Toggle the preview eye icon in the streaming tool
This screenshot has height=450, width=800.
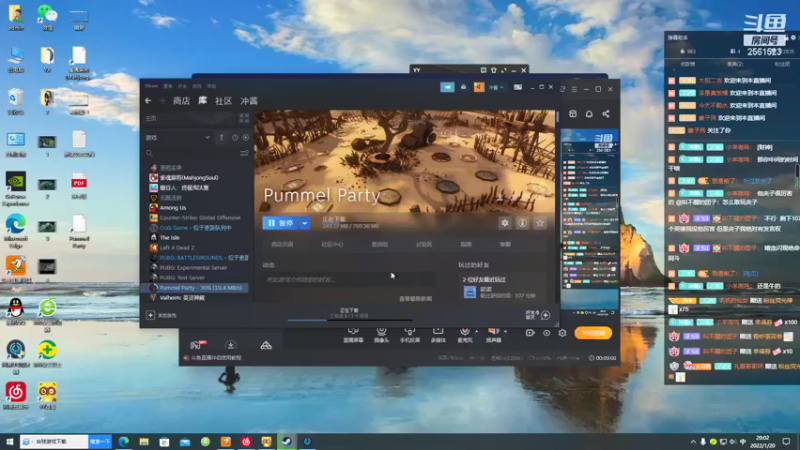pos(546,333)
